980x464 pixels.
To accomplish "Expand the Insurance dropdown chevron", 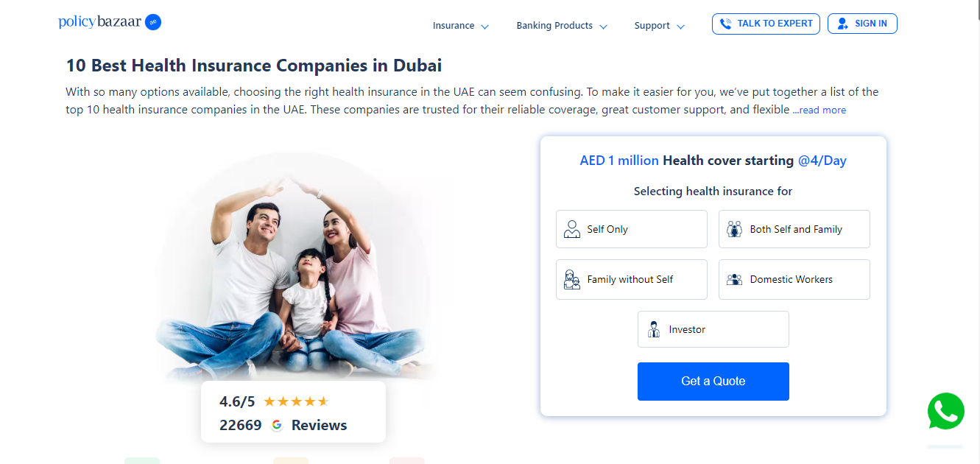I will pos(484,27).
